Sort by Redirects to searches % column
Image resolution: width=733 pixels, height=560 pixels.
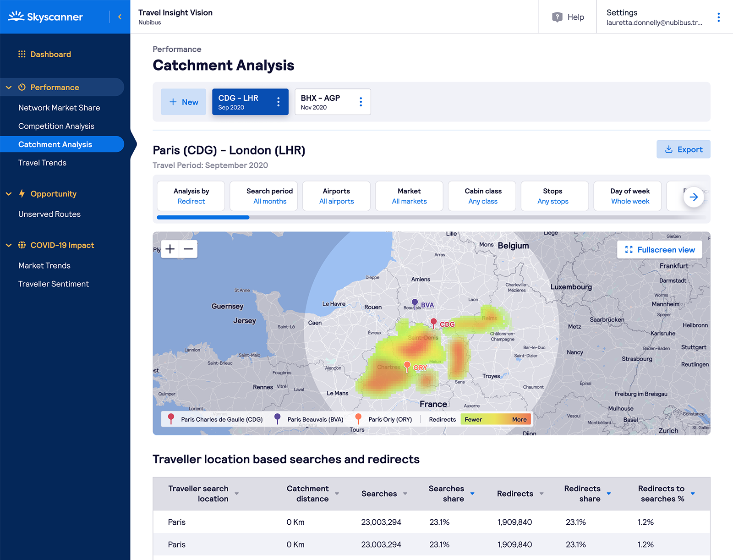point(693,494)
